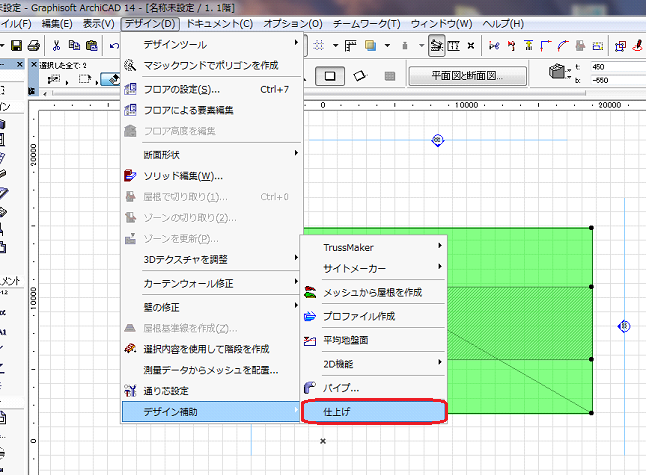
Task: Click the Cut scissors icon
Action: pyautogui.click(x=59, y=45)
